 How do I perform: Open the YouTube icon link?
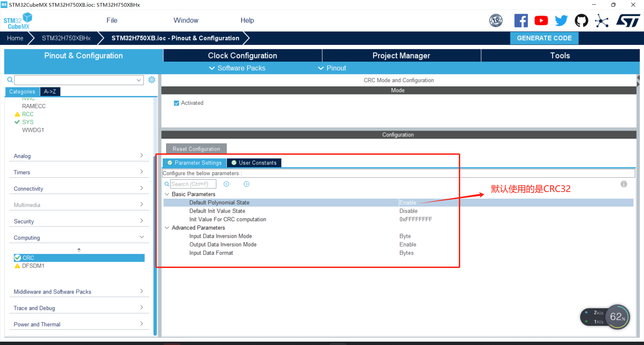[x=541, y=21]
